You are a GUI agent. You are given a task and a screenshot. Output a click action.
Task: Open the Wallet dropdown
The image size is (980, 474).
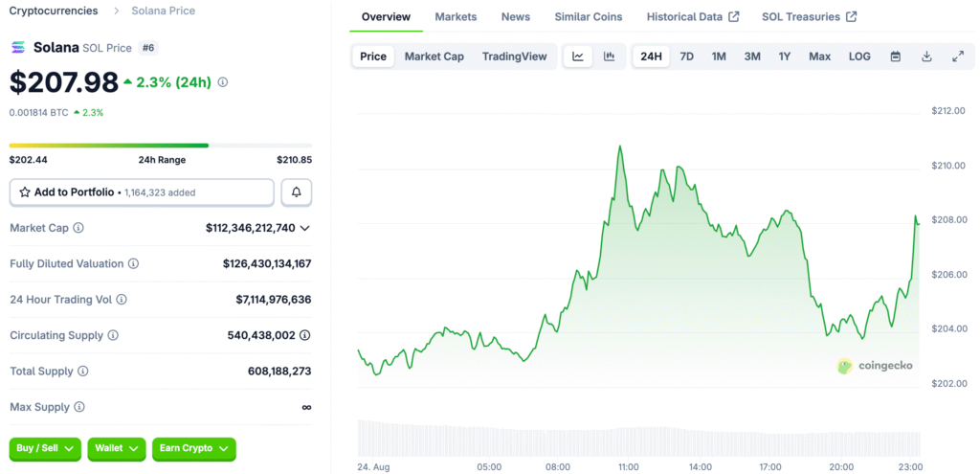click(x=117, y=448)
